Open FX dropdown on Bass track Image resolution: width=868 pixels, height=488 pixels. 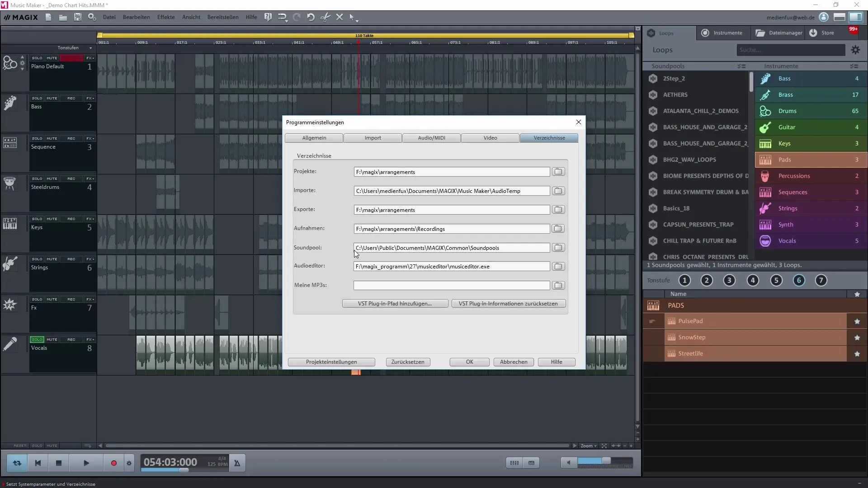[90, 98]
